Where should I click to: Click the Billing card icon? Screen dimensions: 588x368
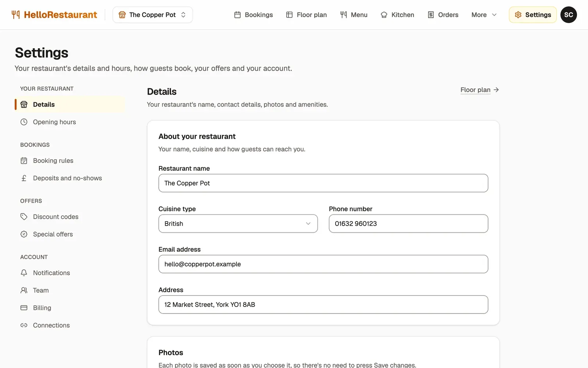point(24,308)
